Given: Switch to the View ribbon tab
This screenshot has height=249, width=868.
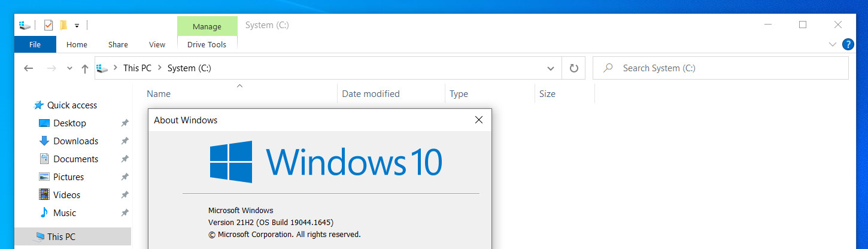Looking at the screenshot, I should [x=157, y=44].
